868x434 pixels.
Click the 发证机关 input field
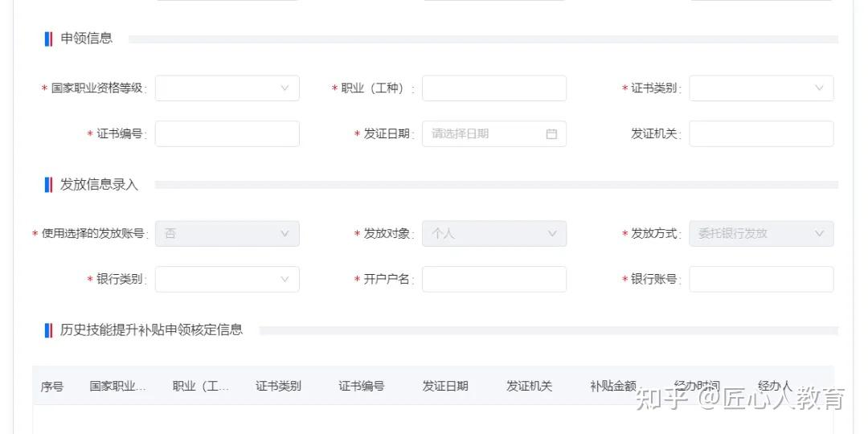click(x=761, y=134)
